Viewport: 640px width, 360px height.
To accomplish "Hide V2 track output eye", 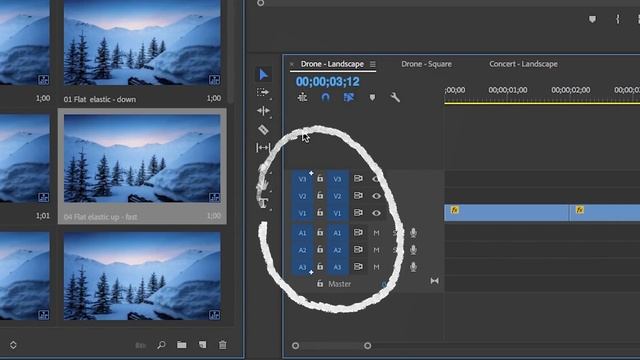I will tap(376, 196).
